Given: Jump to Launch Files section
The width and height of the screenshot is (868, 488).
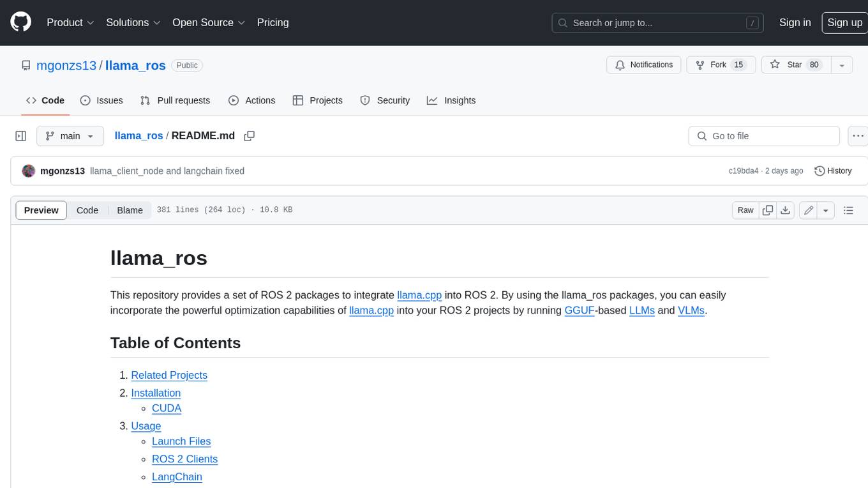Looking at the screenshot, I should 181,441.
